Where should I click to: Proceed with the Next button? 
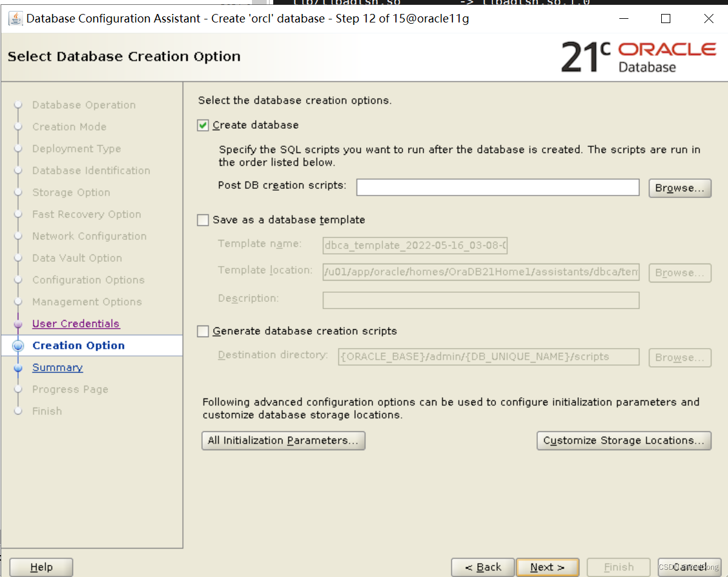point(548,567)
